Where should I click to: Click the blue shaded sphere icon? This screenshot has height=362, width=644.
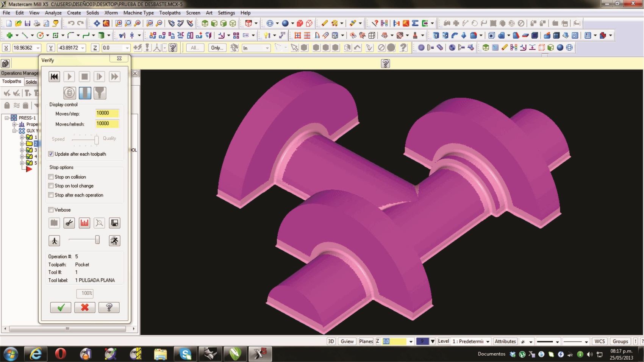[x=285, y=23]
